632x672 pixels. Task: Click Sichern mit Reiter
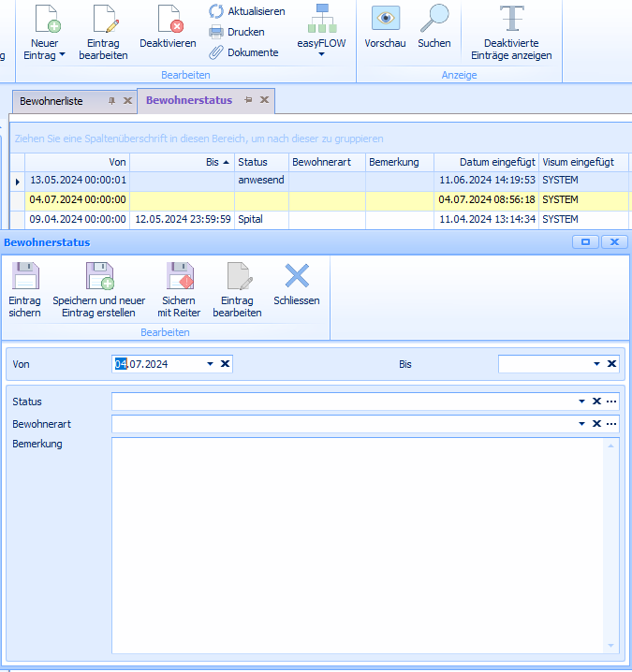(179, 278)
